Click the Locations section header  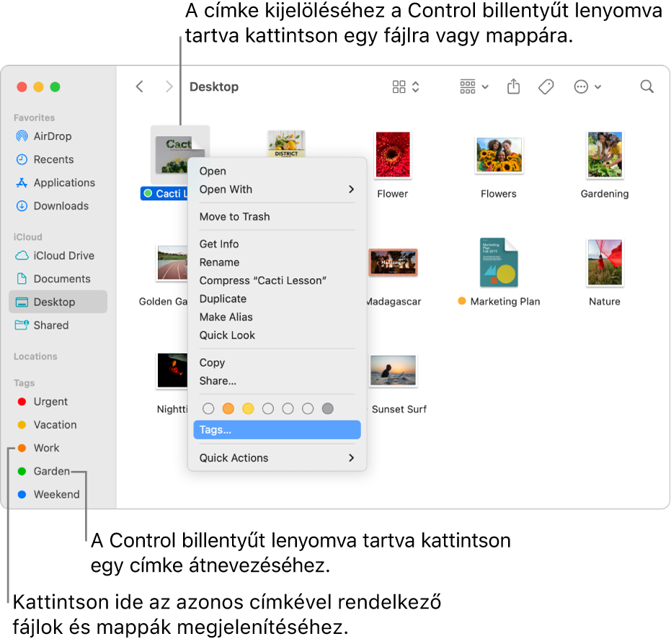point(35,356)
